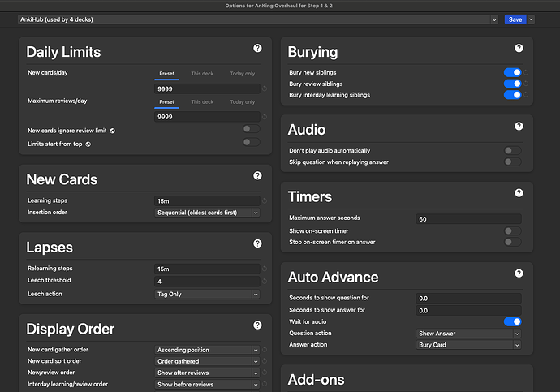Reset Relearning steps to default
The height and width of the screenshot is (392, 560).
tap(265, 269)
